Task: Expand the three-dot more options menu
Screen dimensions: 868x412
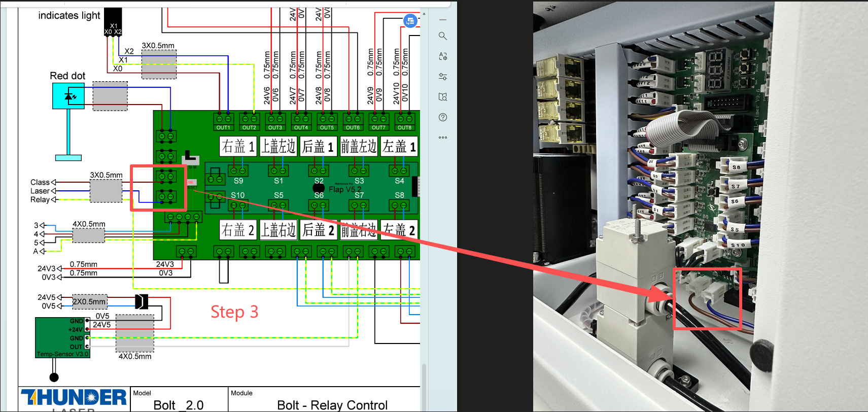Action: click(443, 138)
